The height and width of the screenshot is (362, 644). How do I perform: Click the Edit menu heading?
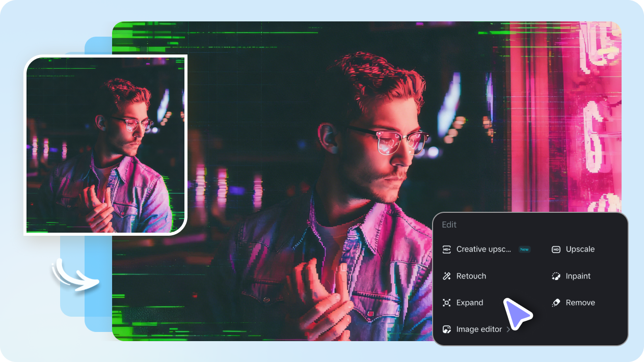coord(449,225)
